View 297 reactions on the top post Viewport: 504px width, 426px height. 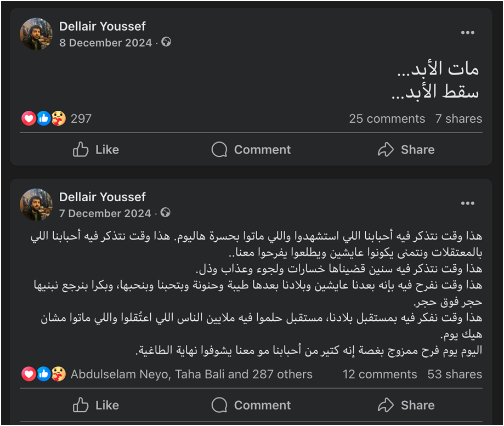81,118
